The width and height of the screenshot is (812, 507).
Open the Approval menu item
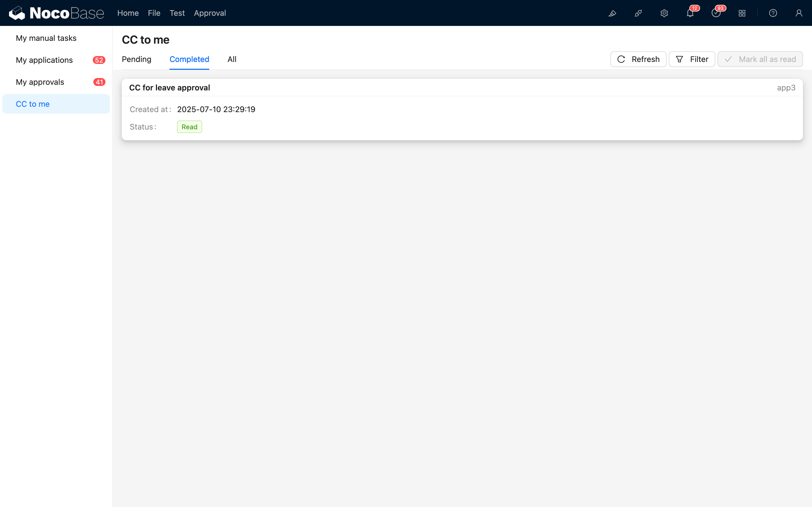pos(210,13)
